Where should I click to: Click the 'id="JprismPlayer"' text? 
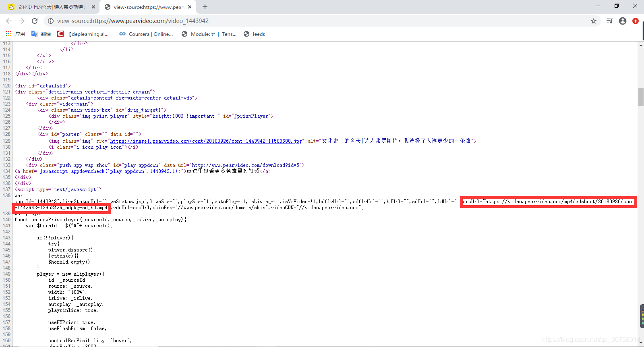[247, 116]
